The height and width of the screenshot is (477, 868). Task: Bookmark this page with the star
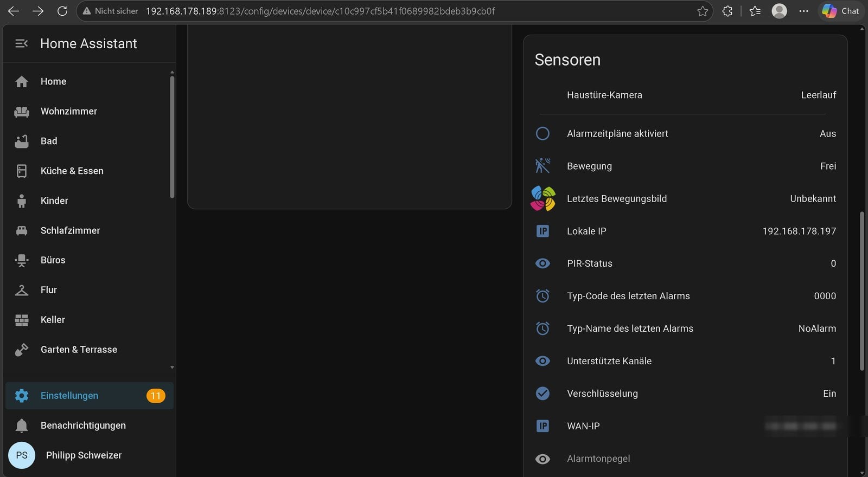(x=703, y=11)
